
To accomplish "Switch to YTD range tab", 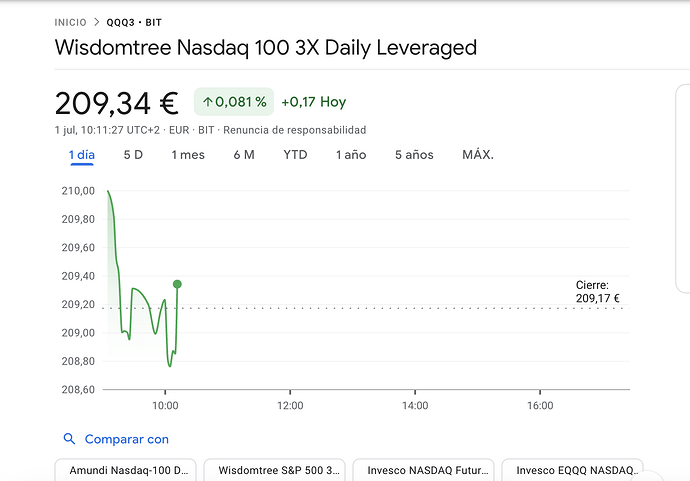I will point(295,155).
